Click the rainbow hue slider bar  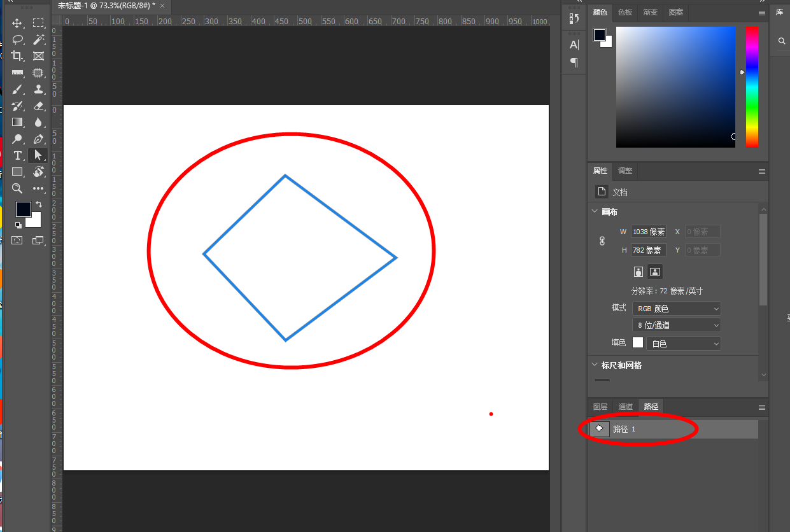click(x=752, y=87)
